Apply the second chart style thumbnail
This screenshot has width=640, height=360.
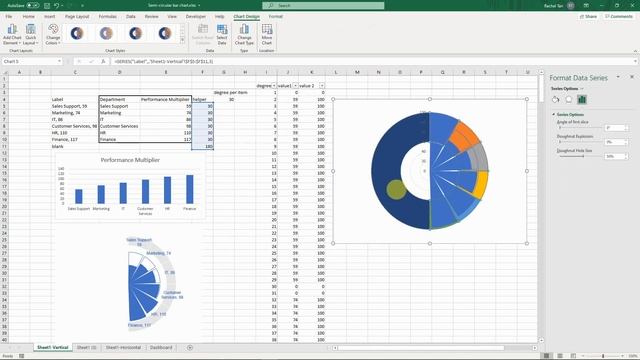pos(106,33)
